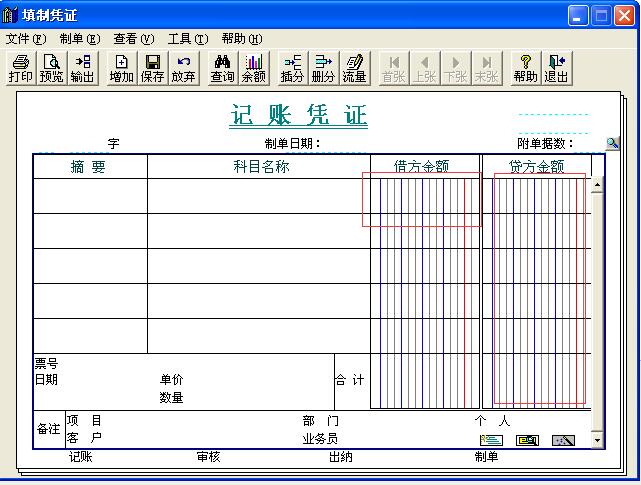Viewport: 641px width, 485px height.
Task: Open the 帮助(H) menu
Action: tap(242, 39)
